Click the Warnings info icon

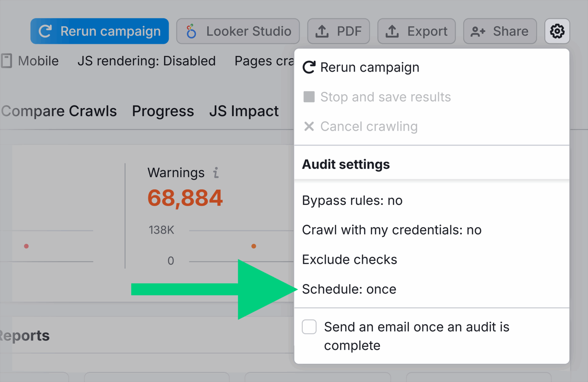[x=216, y=173]
